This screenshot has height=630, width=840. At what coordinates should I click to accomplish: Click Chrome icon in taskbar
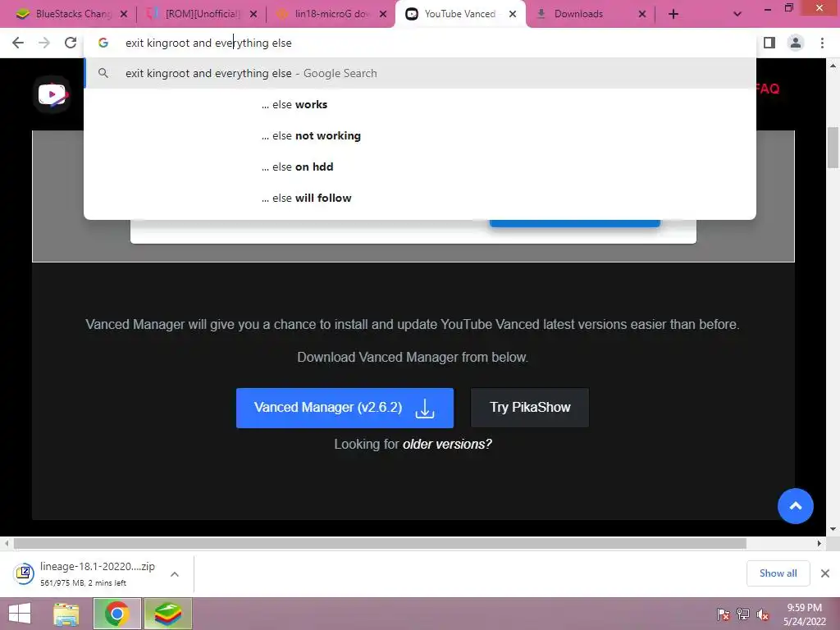point(116,614)
